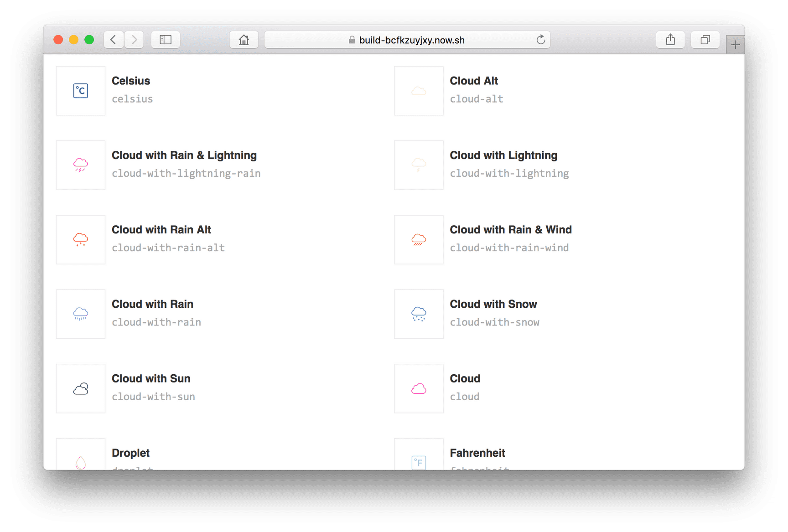Click the Cloud with Rain Alt icon
The width and height of the screenshot is (788, 532).
80,239
